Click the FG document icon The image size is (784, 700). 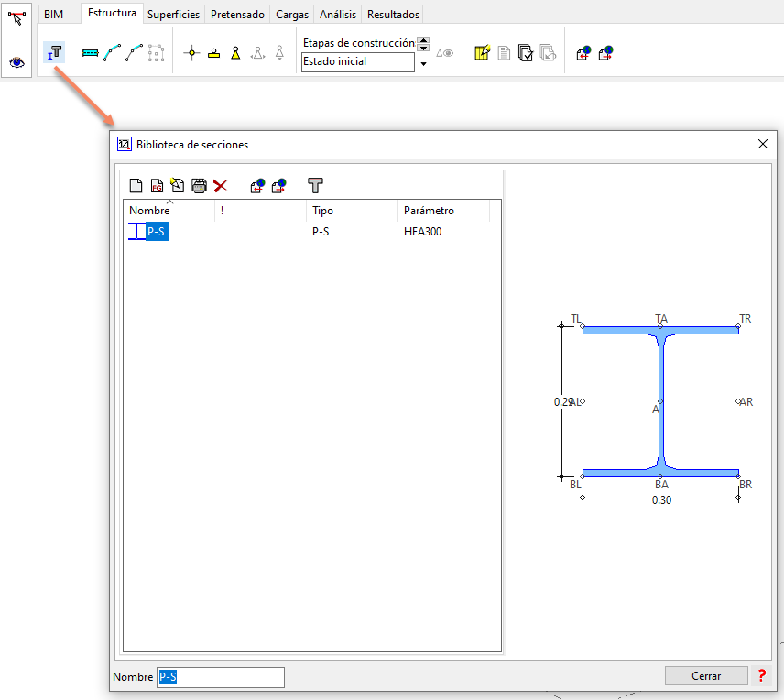coord(157,186)
